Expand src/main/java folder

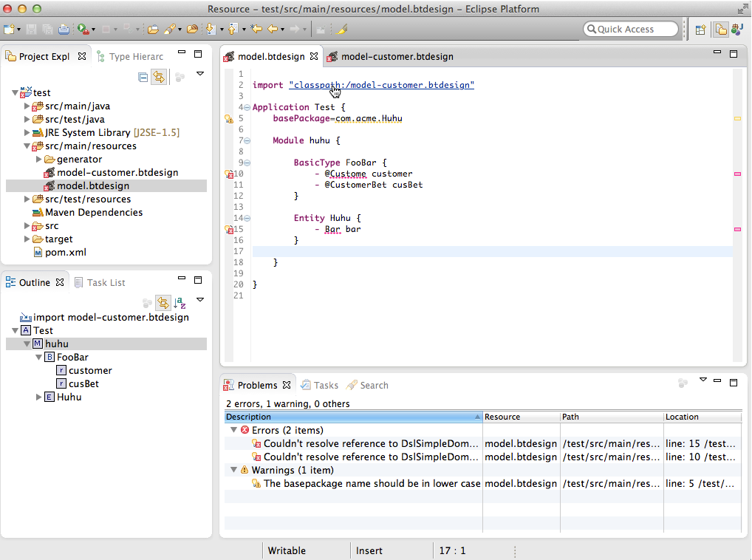coord(27,106)
